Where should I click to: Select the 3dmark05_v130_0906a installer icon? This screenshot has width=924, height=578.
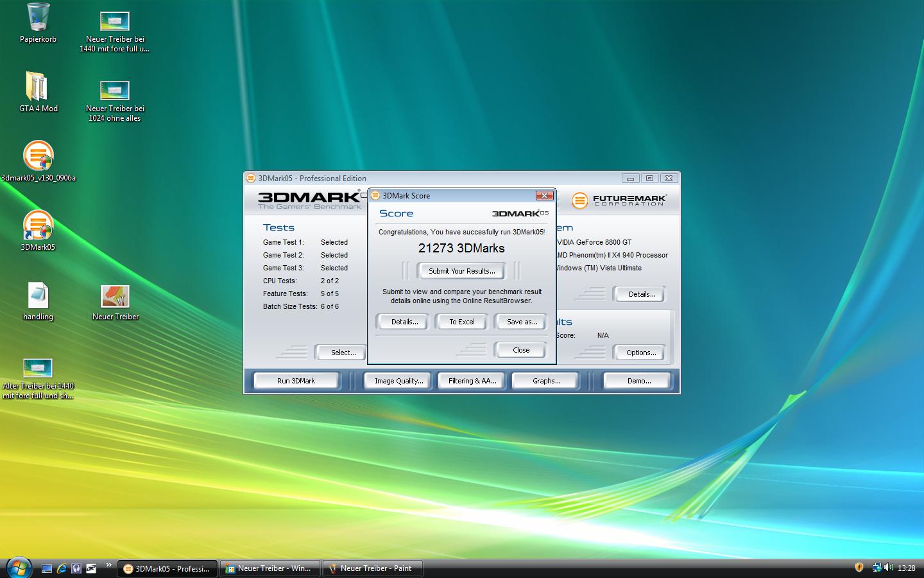(38, 161)
